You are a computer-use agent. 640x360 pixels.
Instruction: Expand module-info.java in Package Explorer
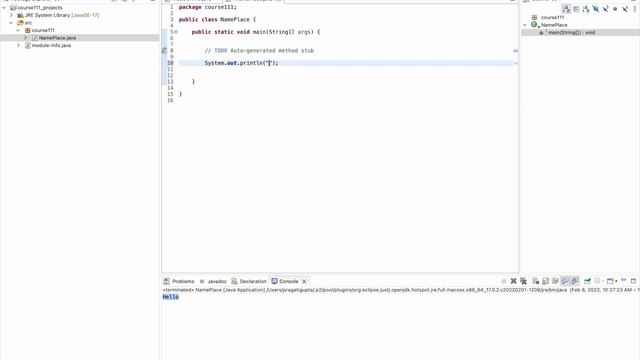[x=18, y=45]
